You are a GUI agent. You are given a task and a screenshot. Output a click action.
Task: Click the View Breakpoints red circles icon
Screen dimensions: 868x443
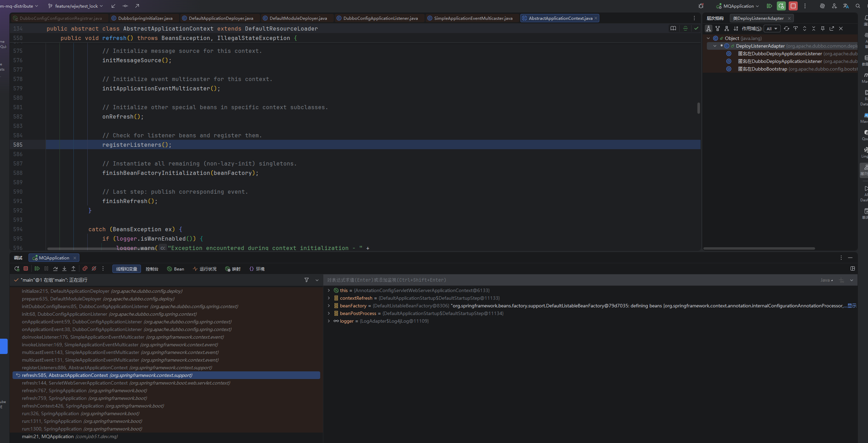(x=85, y=269)
